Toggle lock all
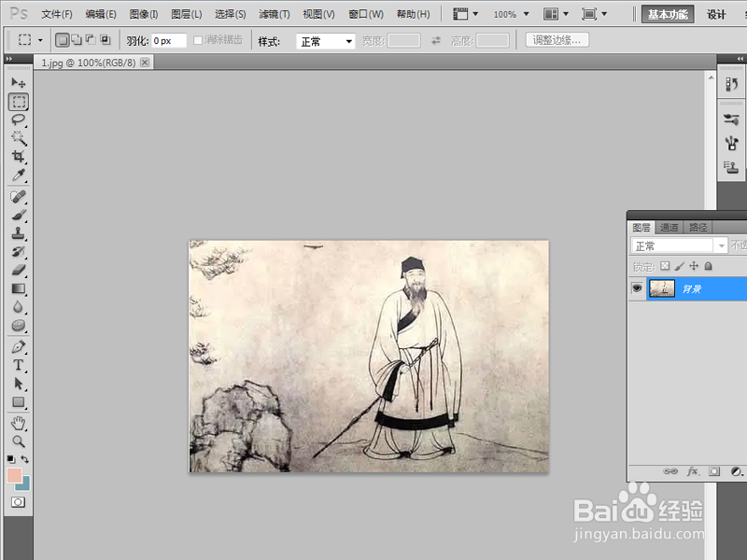747x560 pixels. tap(709, 266)
